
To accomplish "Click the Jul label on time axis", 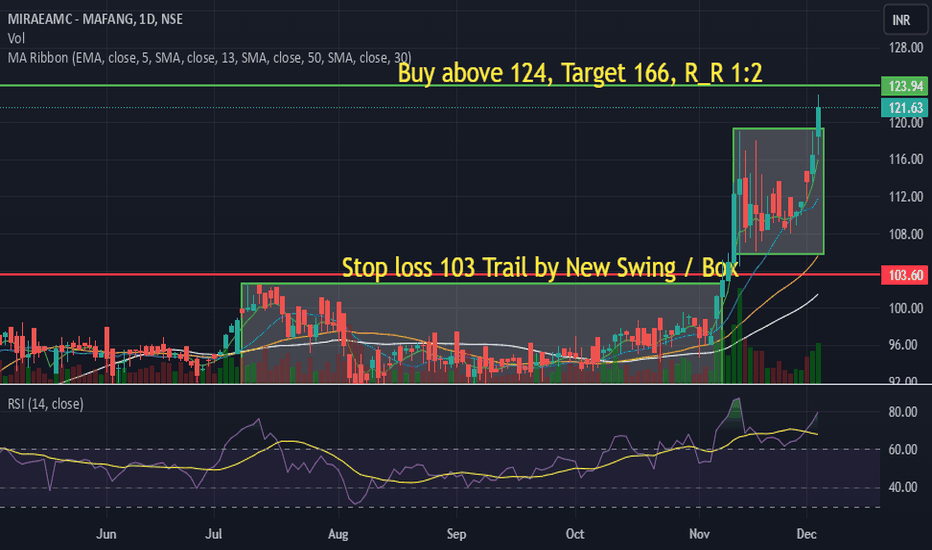I will coord(213,534).
